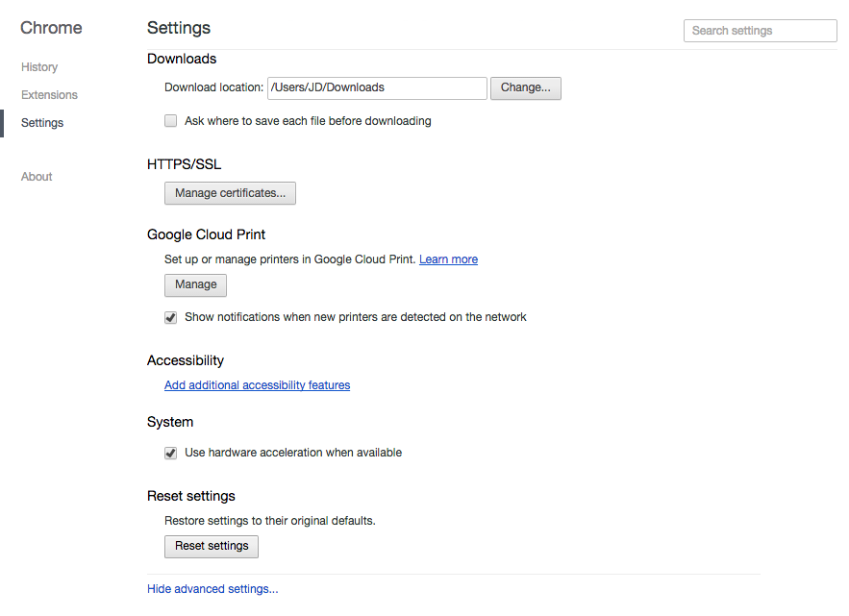Viewport: 849px width, 616px height.
Task: Focus the Search settings box
Action: click(x=761, y=31)
